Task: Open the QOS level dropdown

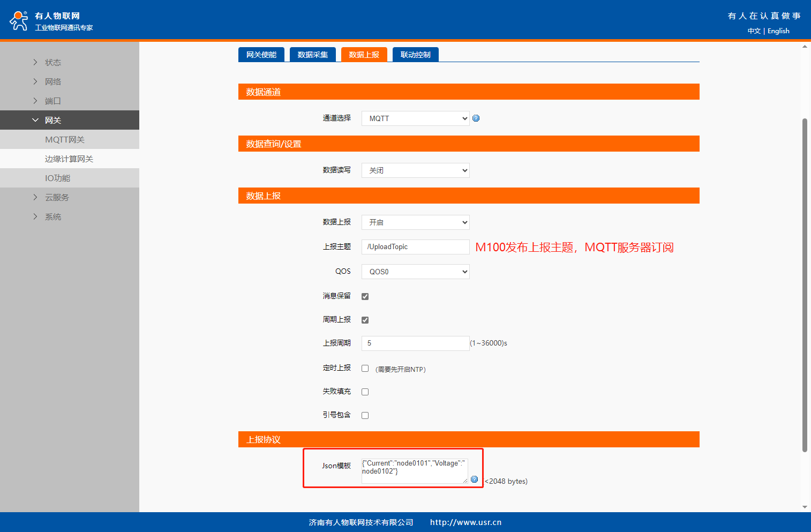Action: [x=415, y=272]
